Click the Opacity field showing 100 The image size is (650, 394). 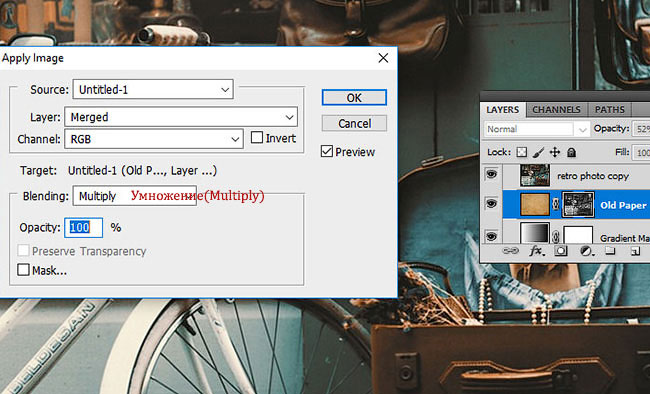[83, 228]
